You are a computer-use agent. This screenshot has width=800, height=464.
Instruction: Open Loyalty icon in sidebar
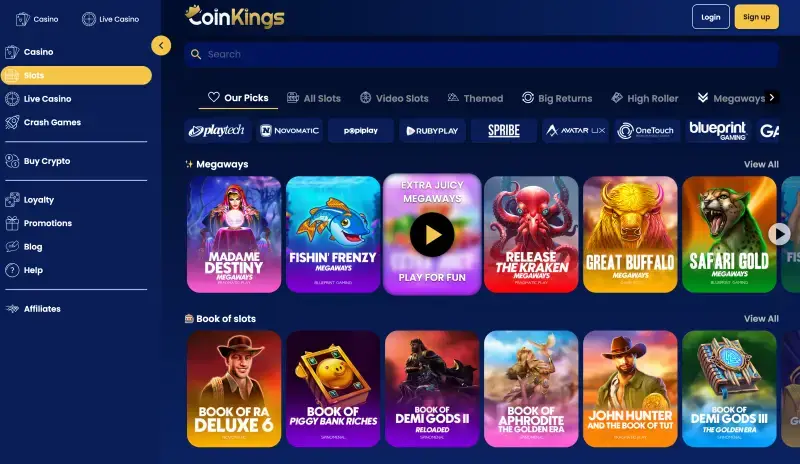tap(12, 200)
